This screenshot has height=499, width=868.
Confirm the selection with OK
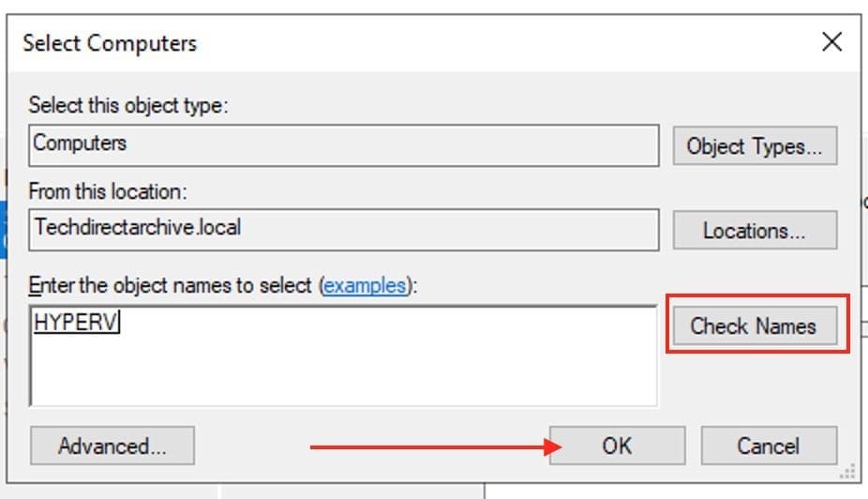(617, 446)
